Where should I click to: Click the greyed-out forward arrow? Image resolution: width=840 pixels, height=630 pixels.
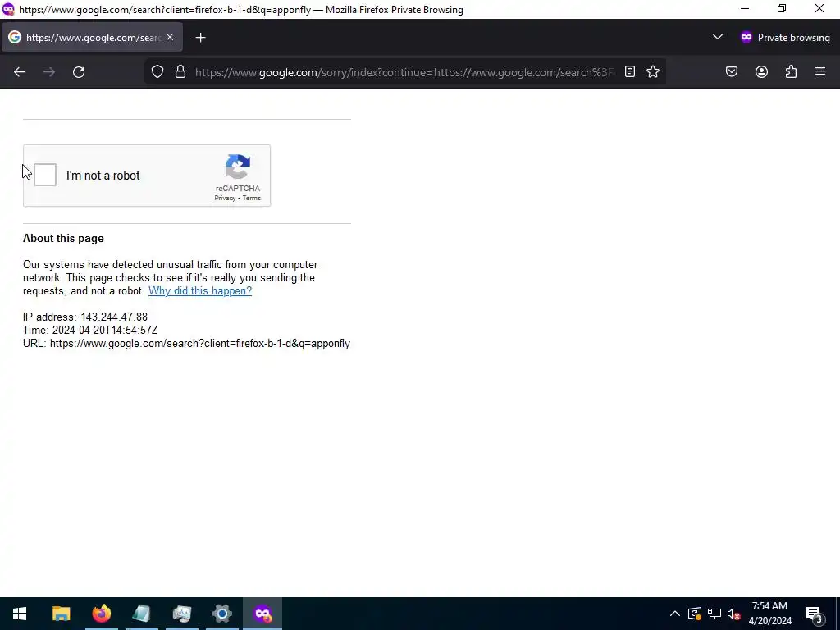click(49, 72)
